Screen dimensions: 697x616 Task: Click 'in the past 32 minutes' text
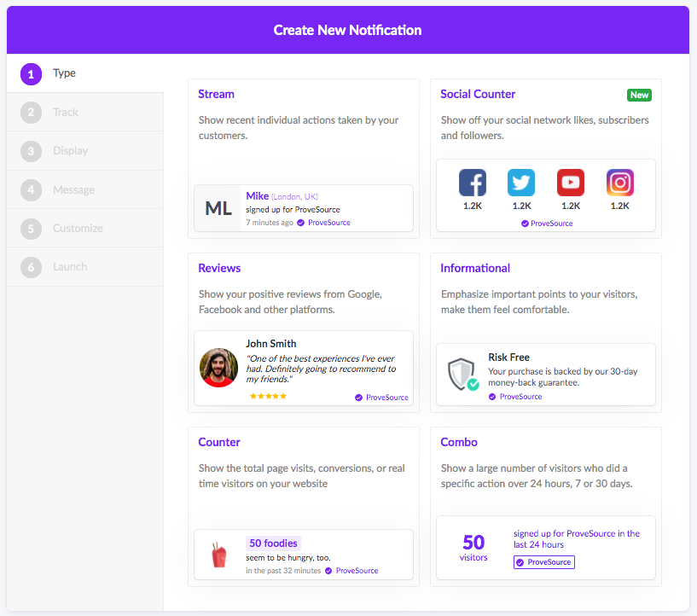[283, 571]
